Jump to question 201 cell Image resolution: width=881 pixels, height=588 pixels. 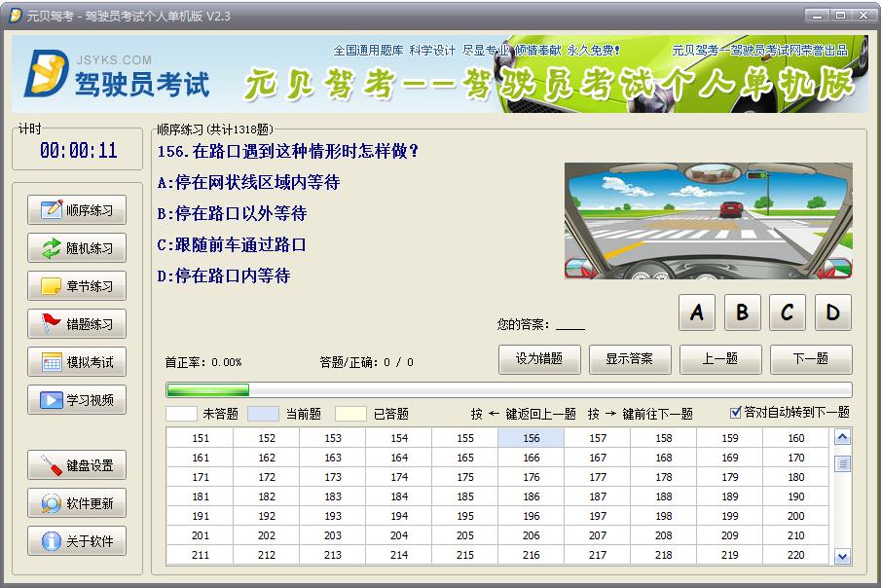200,535
